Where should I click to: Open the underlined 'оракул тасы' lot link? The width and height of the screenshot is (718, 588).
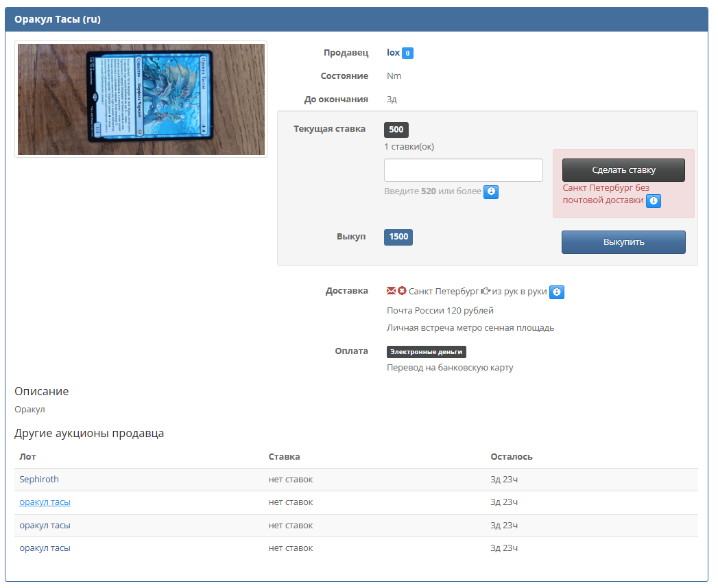45,502
